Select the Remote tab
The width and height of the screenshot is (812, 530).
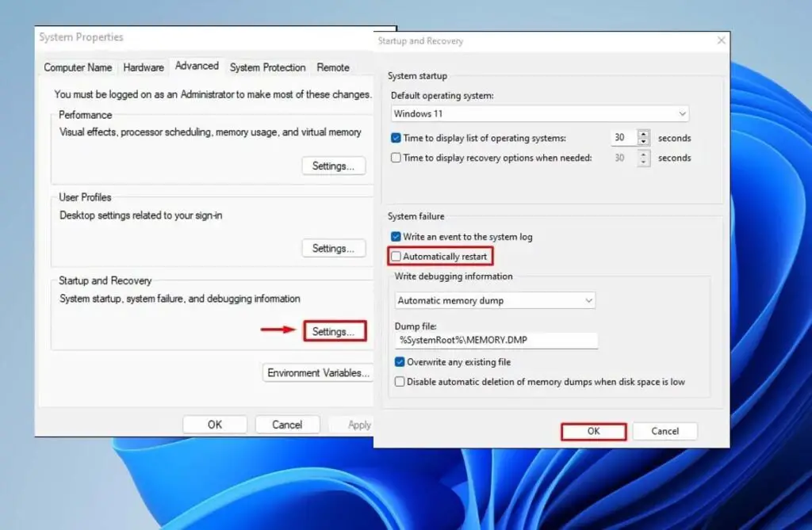(x=333, y=67)
